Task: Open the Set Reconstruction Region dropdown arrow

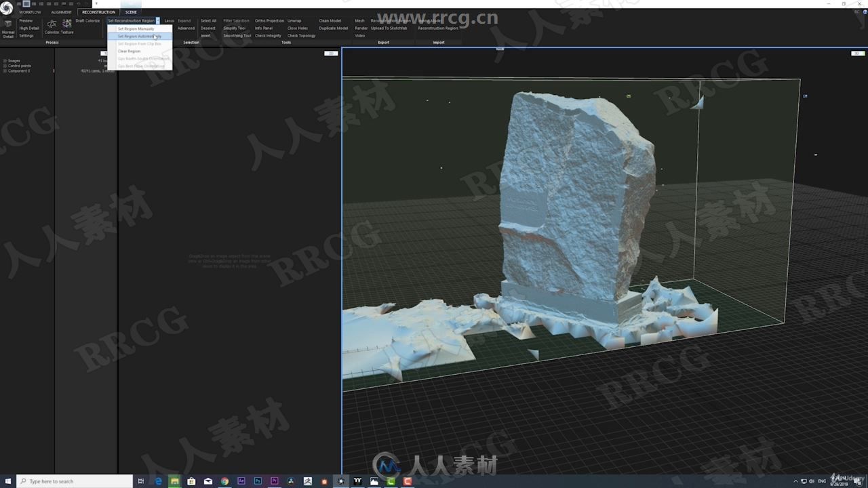Action: point(158,21)
